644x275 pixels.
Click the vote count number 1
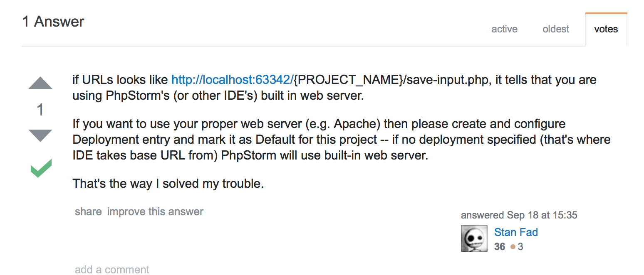[x=40, y=110]
